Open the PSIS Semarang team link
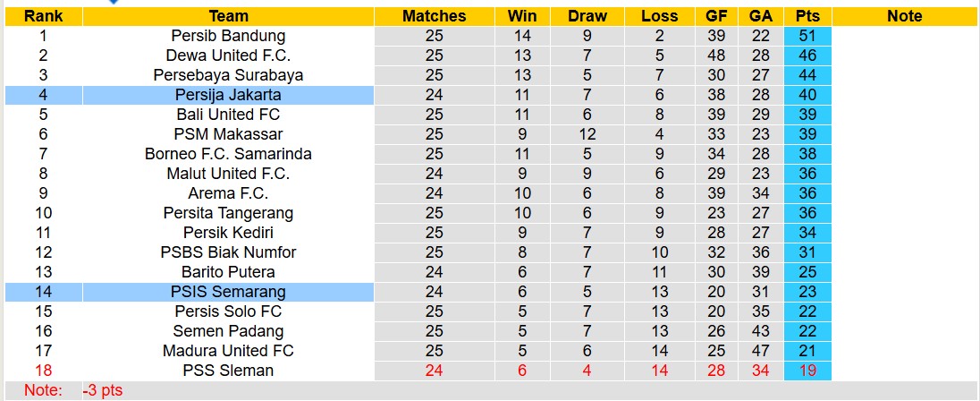 point(228,292)
